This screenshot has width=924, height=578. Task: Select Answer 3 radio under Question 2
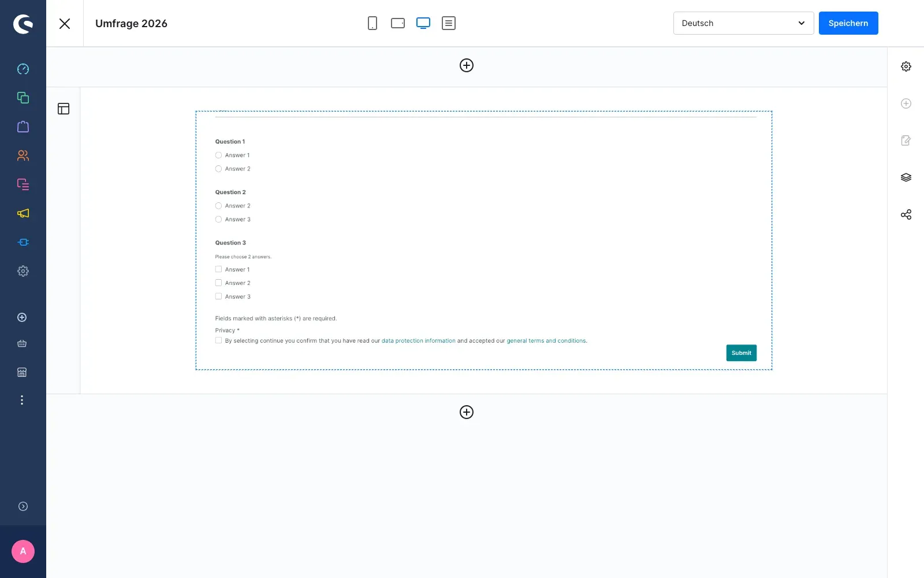218,219
